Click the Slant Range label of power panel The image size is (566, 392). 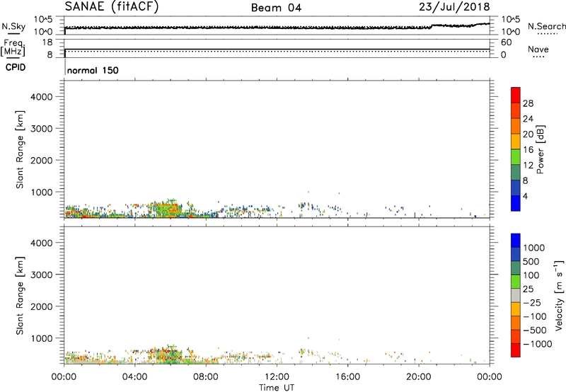20,149
